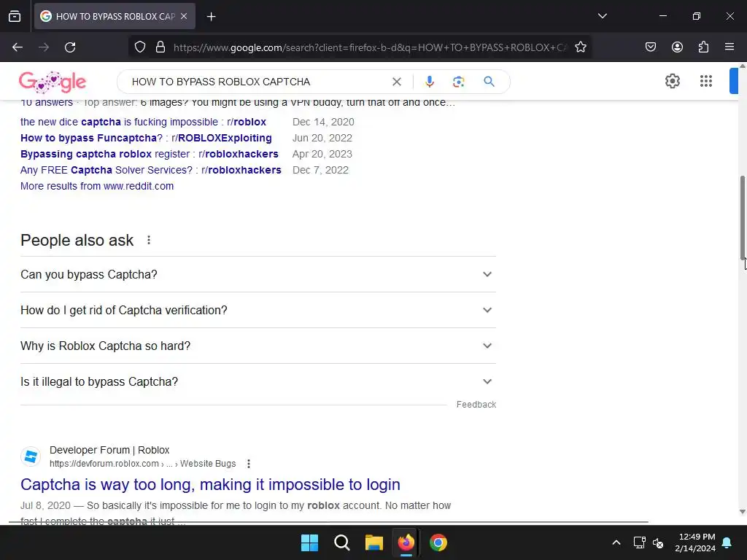
Task: Reload the current page
Action: tap(70, 47)
